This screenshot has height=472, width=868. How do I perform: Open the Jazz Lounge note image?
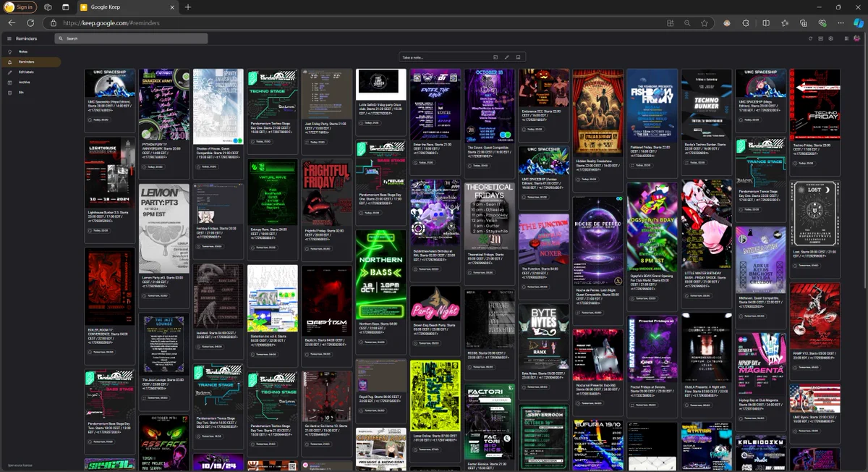[x=164, y=345]
